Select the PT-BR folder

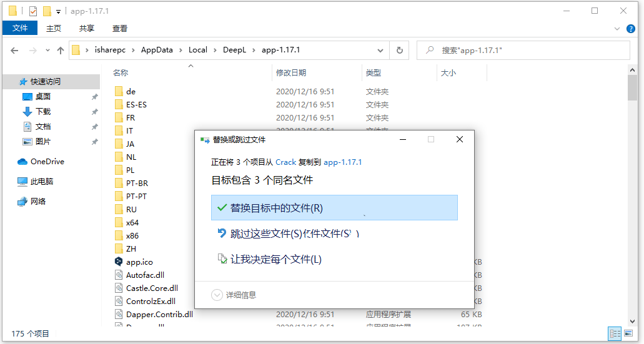coord(137,183)
